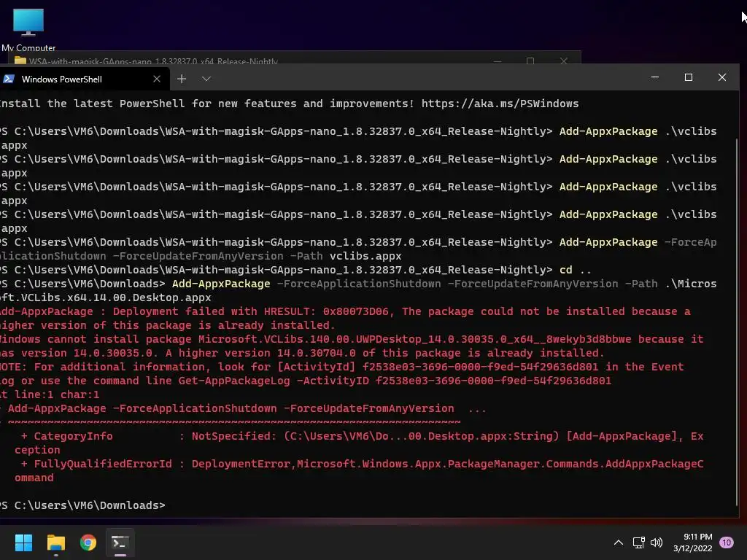The width and height of the screenshot is (747, 560).
Task: Open network status tray icon
Action: [x=638, y=542]
